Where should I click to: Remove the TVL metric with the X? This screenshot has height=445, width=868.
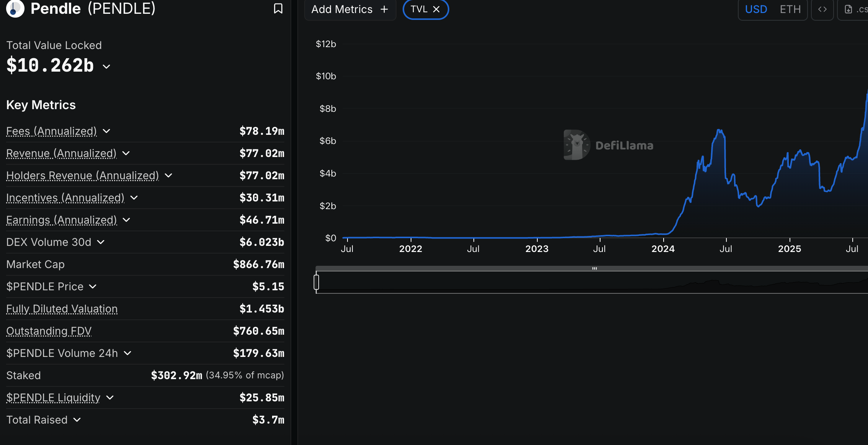click(436, 9)
